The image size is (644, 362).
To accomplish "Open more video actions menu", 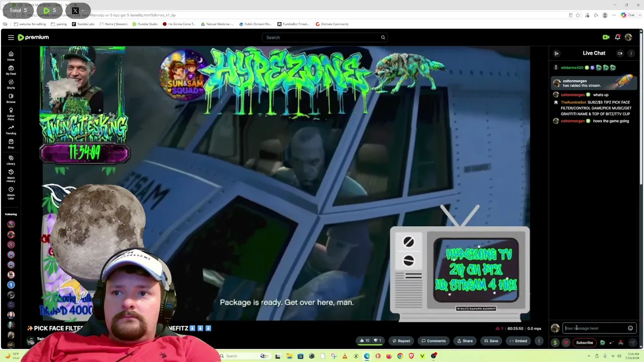I will click(x=539, y=341).
